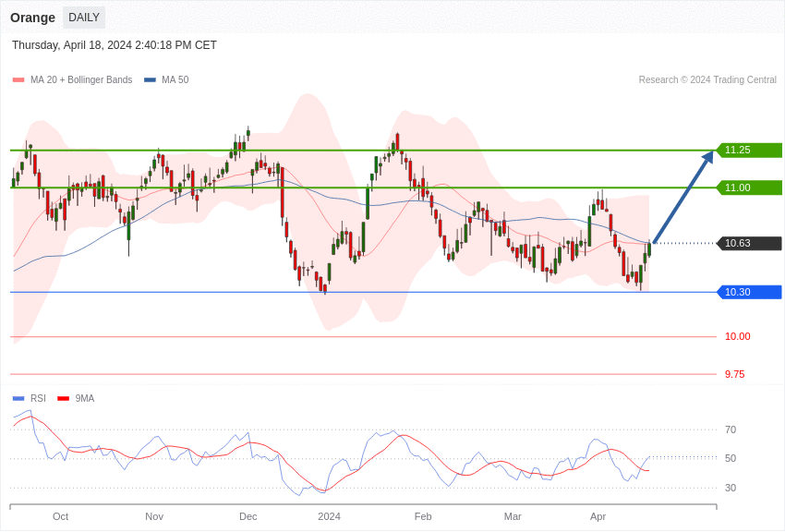Viewport: 785px width, 532px height.
Task: Click the chart timestamp for April 18, 2024
Action: coord(115,45)
